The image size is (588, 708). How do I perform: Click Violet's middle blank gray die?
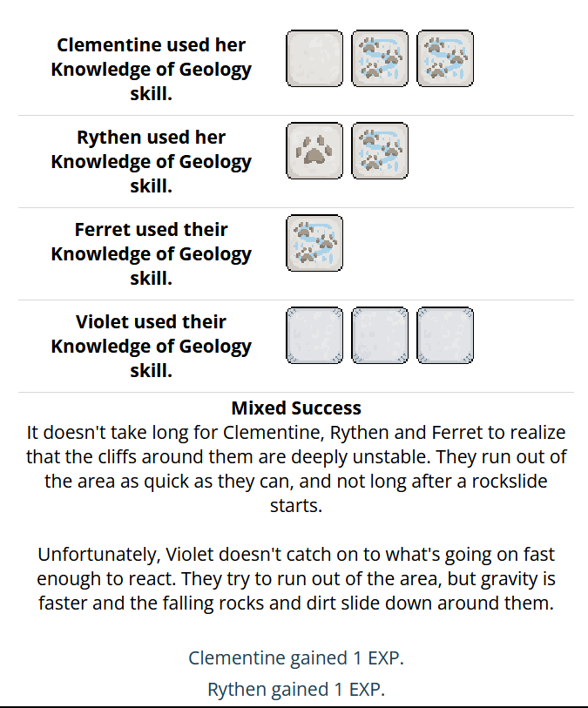pos(380,335)
